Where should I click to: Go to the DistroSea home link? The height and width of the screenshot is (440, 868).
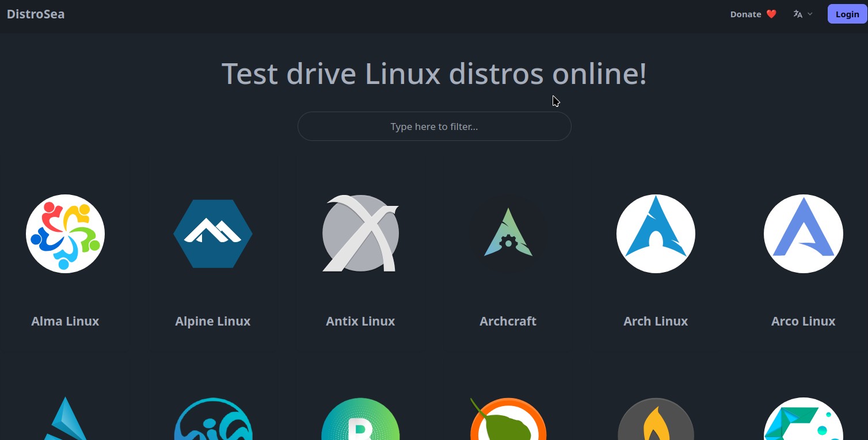pos(36,14)
